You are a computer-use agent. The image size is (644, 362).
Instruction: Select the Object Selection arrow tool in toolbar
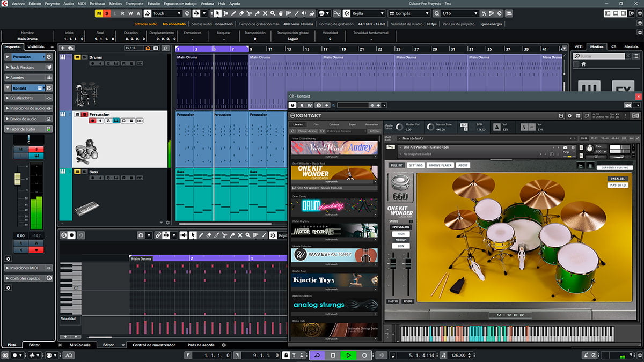coord(217,13)
